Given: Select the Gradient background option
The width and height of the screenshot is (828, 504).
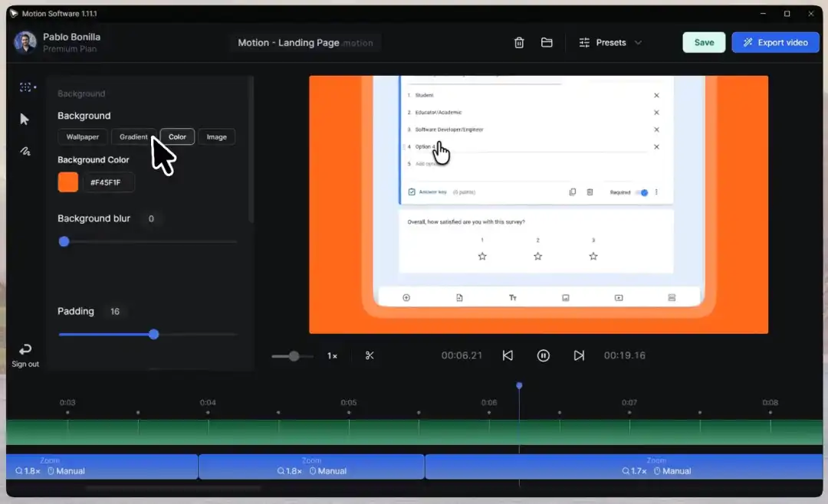Looking at the screenshot, I should click(x=133, y=137).
